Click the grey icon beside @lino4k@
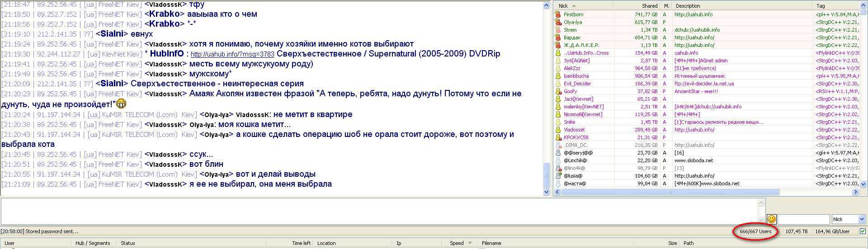 tap(558, 168)
